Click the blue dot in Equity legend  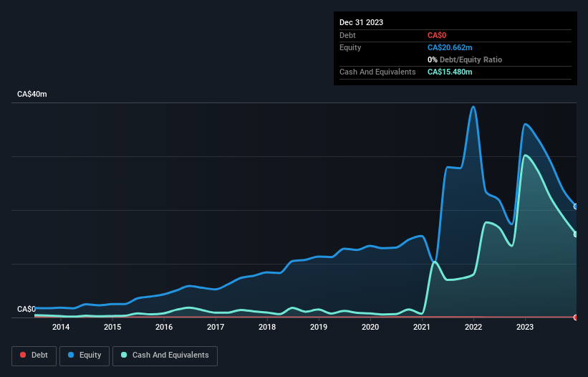click(71, 355)
